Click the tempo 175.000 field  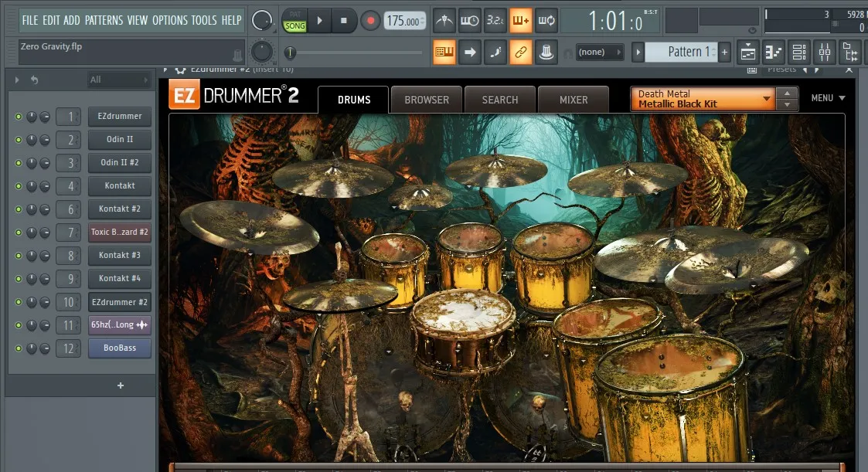[405, 21]
